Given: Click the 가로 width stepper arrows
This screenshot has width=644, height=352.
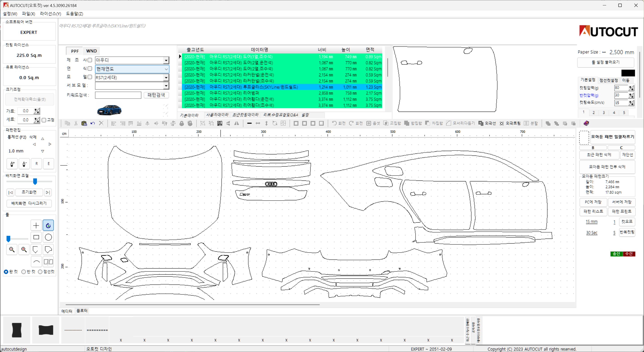Looking at the screenshot, I should point(37,111).
